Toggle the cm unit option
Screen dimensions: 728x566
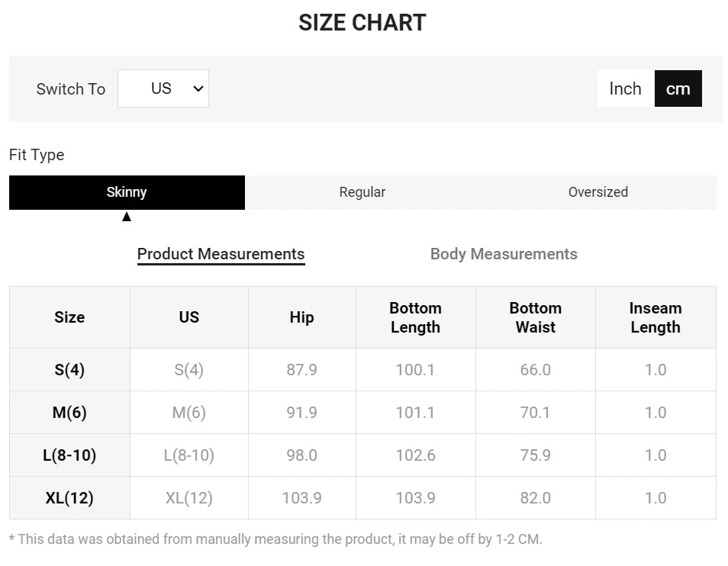[x=678, y=88]
